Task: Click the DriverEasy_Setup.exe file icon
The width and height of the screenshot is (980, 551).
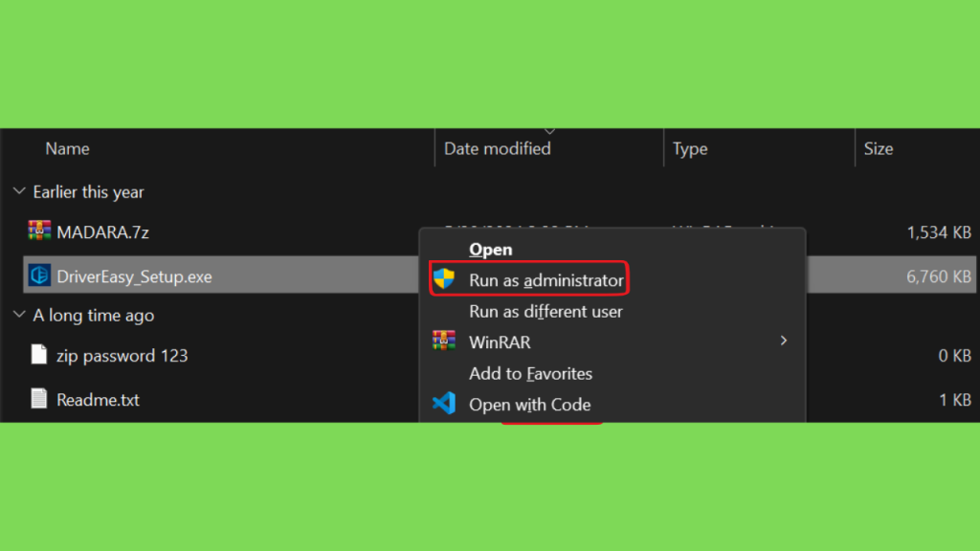Action: coord(39,275)
